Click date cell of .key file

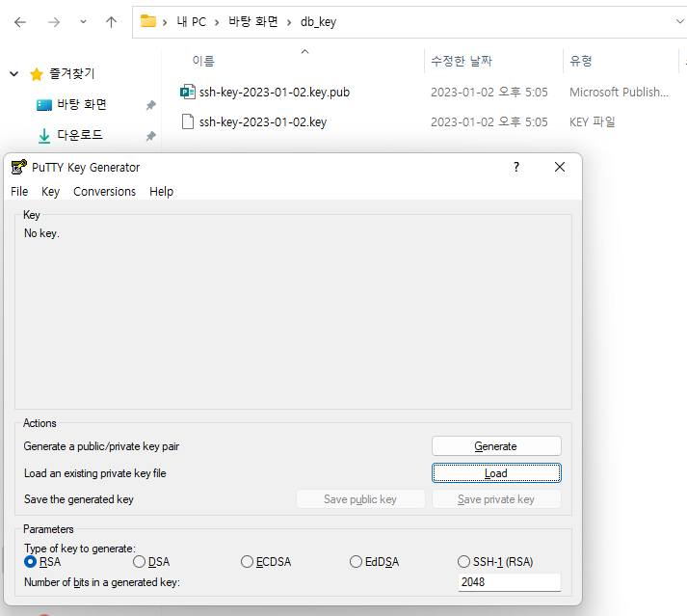coord(489,121)
